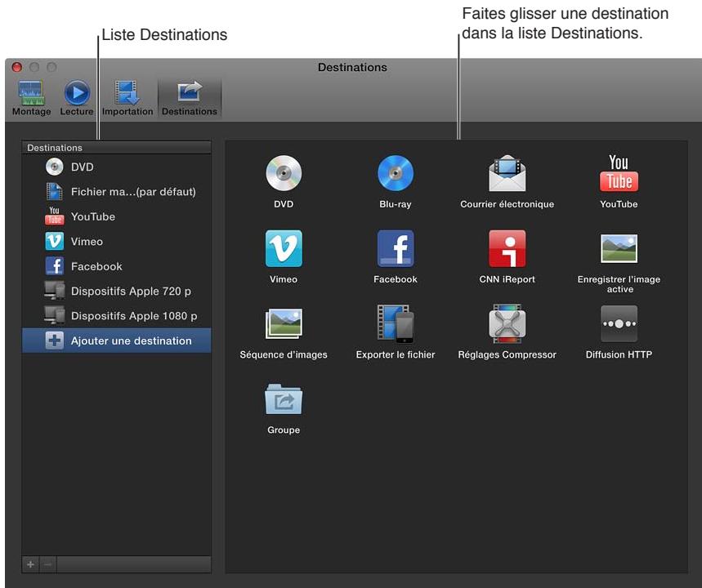The width and height of the screenshot is (702, 588).
Task: Open the Importation preferences pane
Action: (127, 98)
